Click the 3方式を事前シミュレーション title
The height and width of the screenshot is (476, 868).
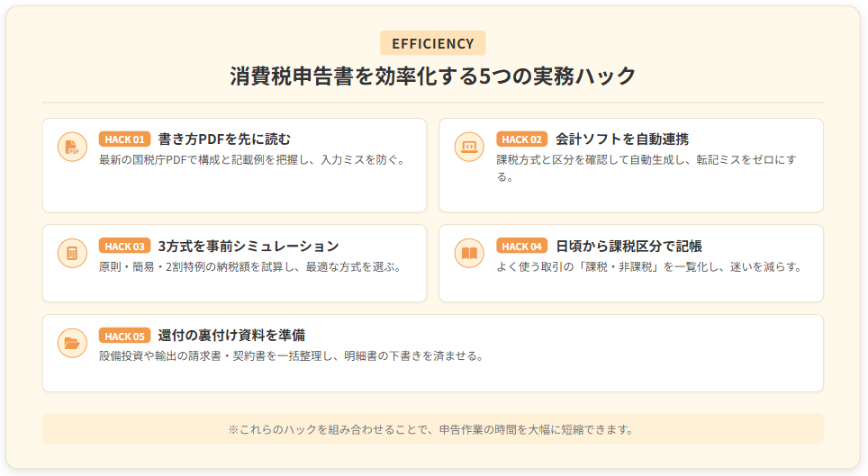[249, 246]
